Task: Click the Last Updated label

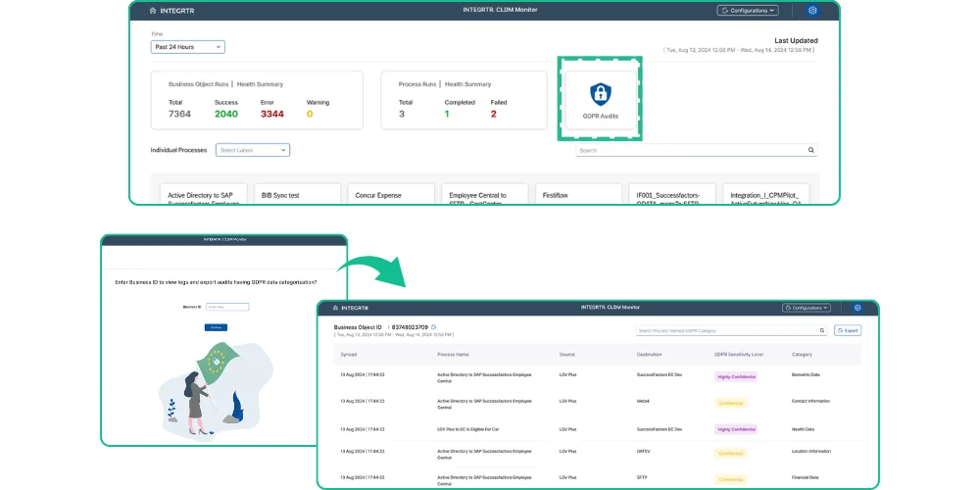Action: coord(796,40)
